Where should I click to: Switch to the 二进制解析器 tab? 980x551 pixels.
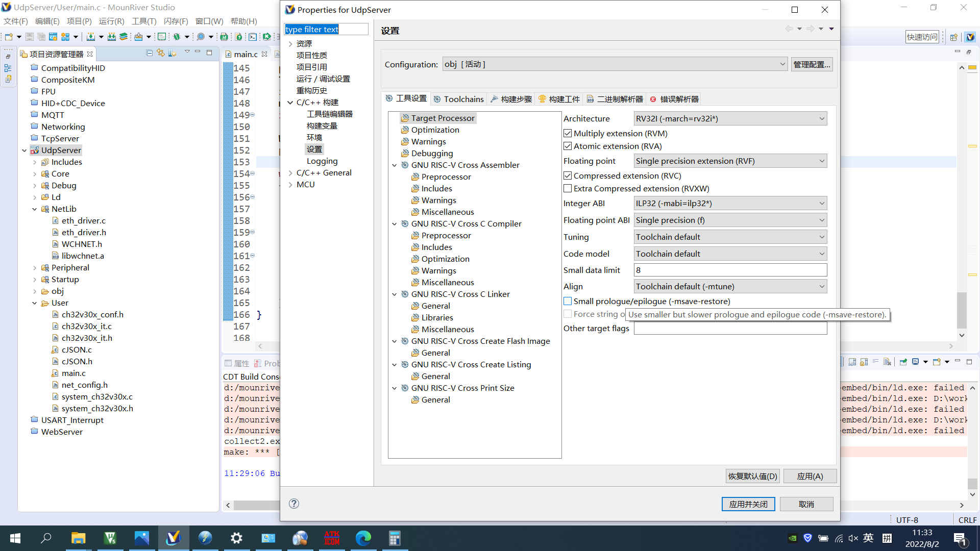615,99
